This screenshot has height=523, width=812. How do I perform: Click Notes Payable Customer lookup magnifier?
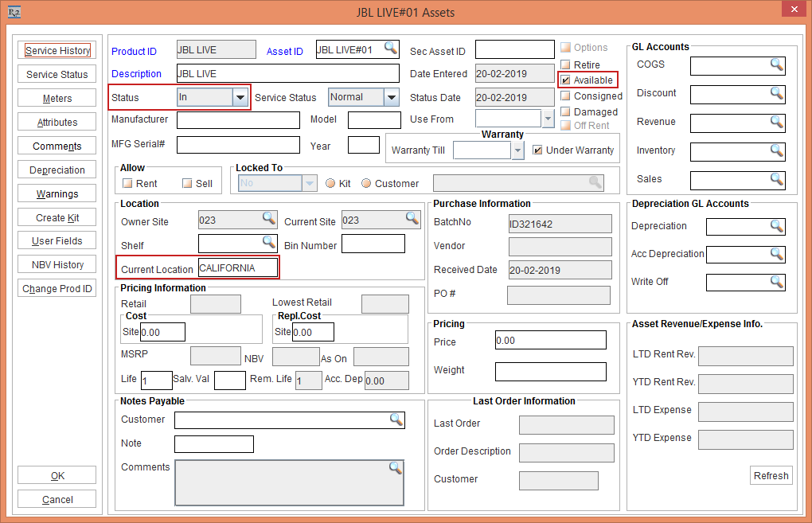pos(396,420)
